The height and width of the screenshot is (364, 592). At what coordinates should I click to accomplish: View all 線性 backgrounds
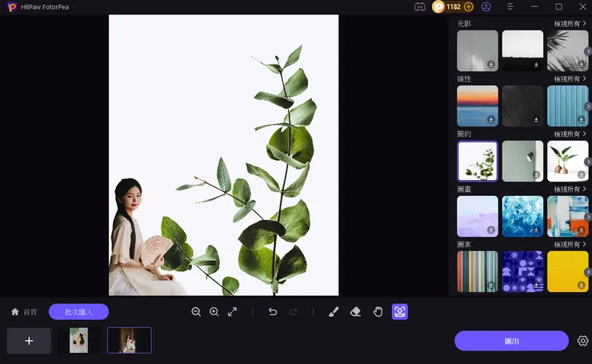[x=570, y=79]
